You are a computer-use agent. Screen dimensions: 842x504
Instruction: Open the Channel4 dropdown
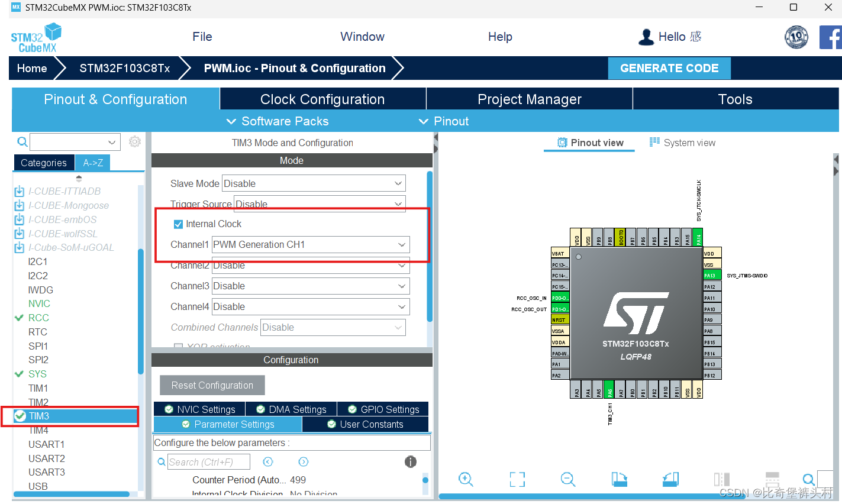coord(311,306)
